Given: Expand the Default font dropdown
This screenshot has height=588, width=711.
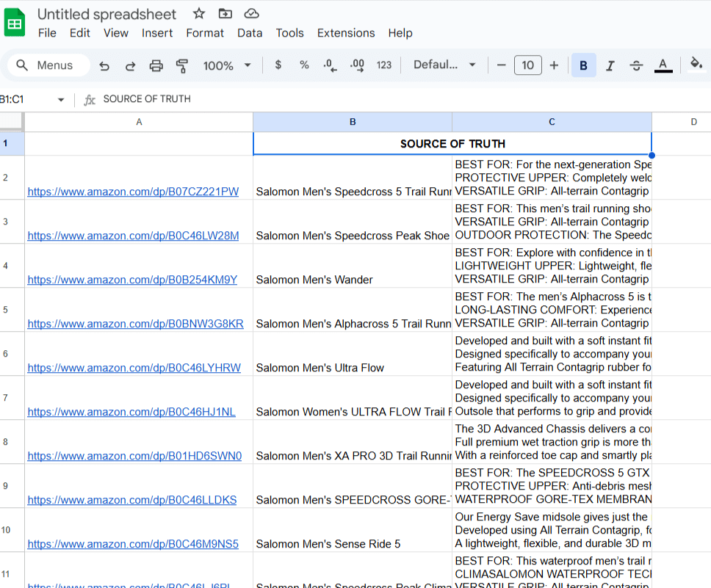Looking at the screenshot, I should [444, 65].
